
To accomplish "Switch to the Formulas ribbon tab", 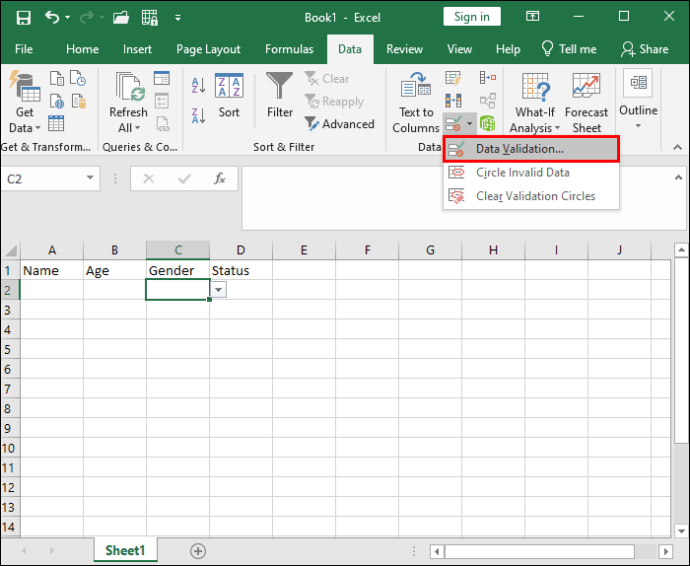I will [289, 49].
